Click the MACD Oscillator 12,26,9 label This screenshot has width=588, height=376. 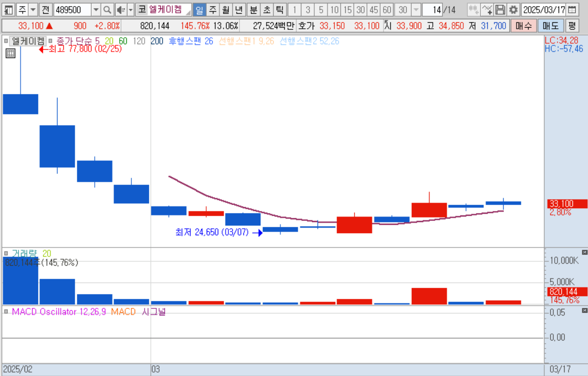pyautogui.click(x=59, y=312)
